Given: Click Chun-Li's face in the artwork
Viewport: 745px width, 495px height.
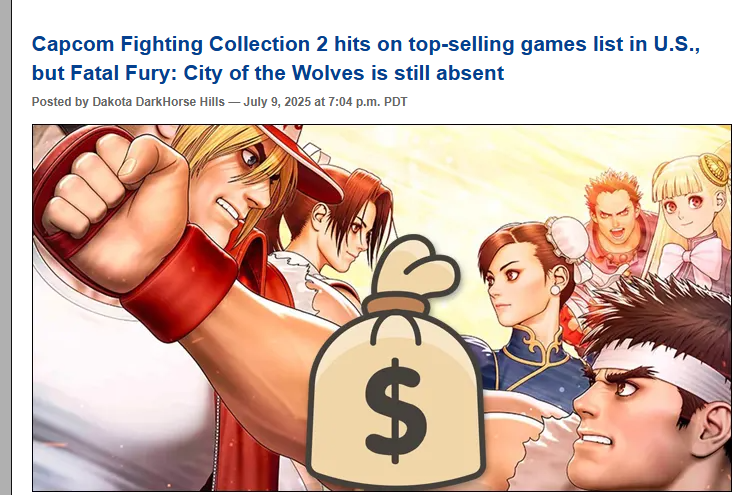Looking at the screenshot, I should [513, 285].
